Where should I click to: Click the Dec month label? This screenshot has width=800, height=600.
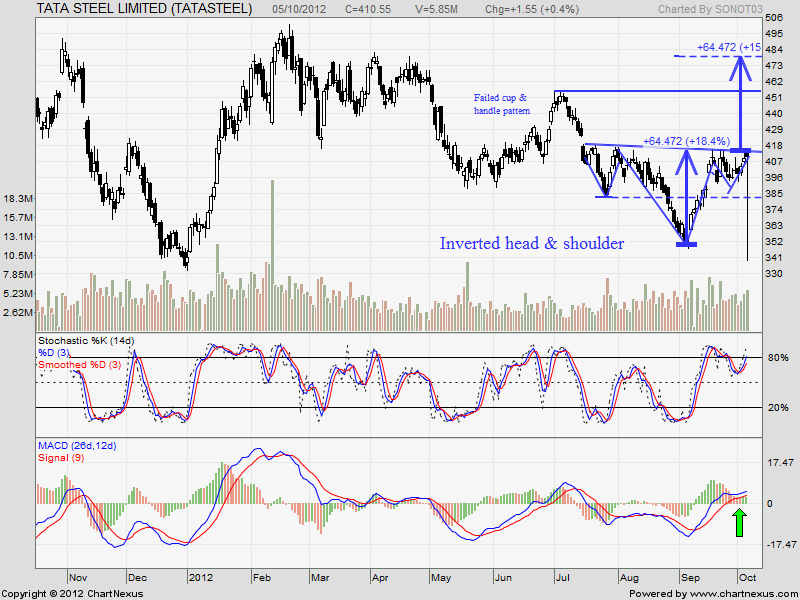point(137,578)
